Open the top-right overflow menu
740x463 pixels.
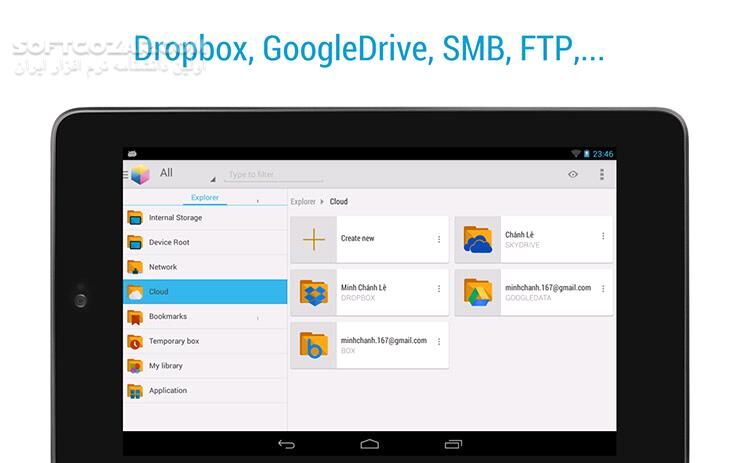(x=602, y=174)
